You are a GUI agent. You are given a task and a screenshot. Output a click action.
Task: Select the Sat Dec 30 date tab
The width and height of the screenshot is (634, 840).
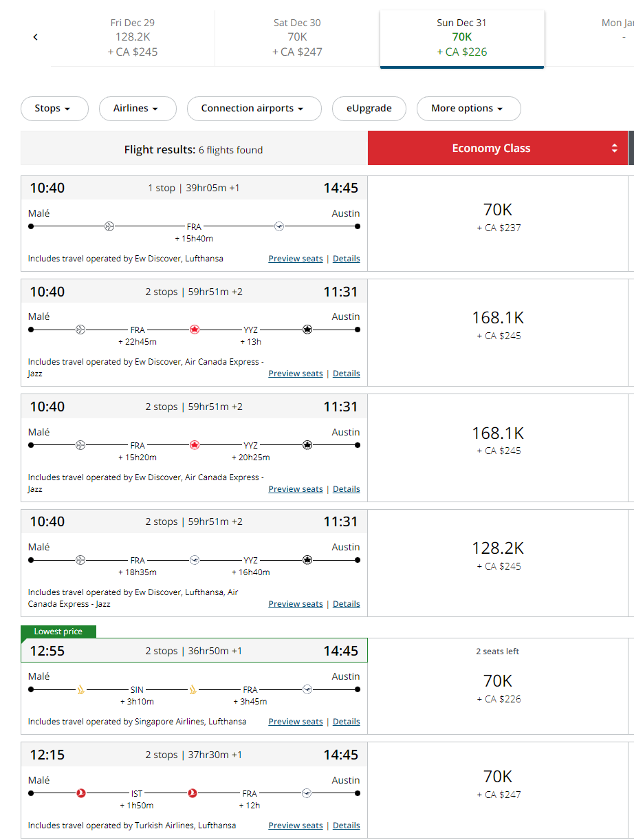tap(297, 37)
